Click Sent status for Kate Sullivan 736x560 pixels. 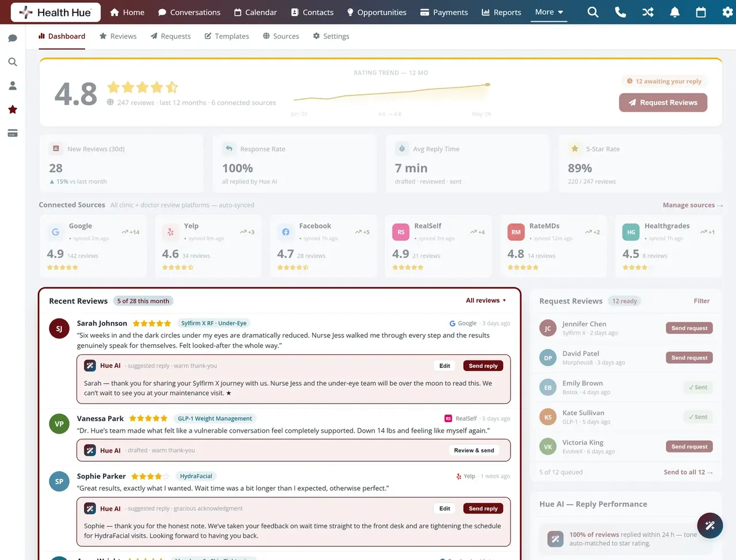(x=698, y=417)
